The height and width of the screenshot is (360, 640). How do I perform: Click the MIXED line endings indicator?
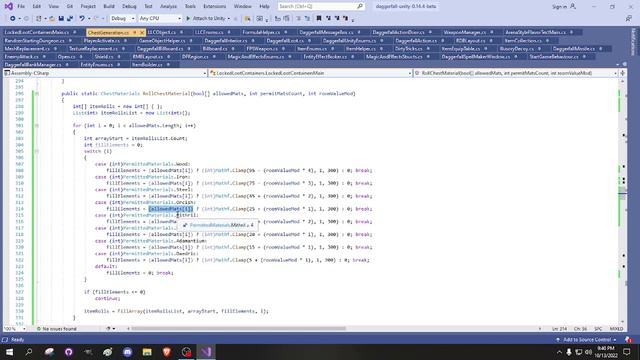coord(616,329)
